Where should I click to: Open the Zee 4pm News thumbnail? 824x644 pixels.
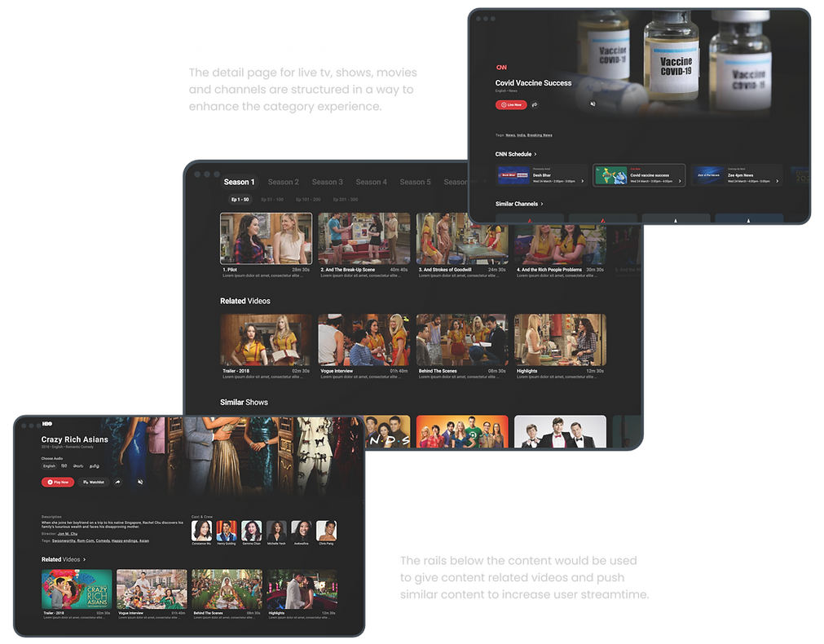[708, 175]
